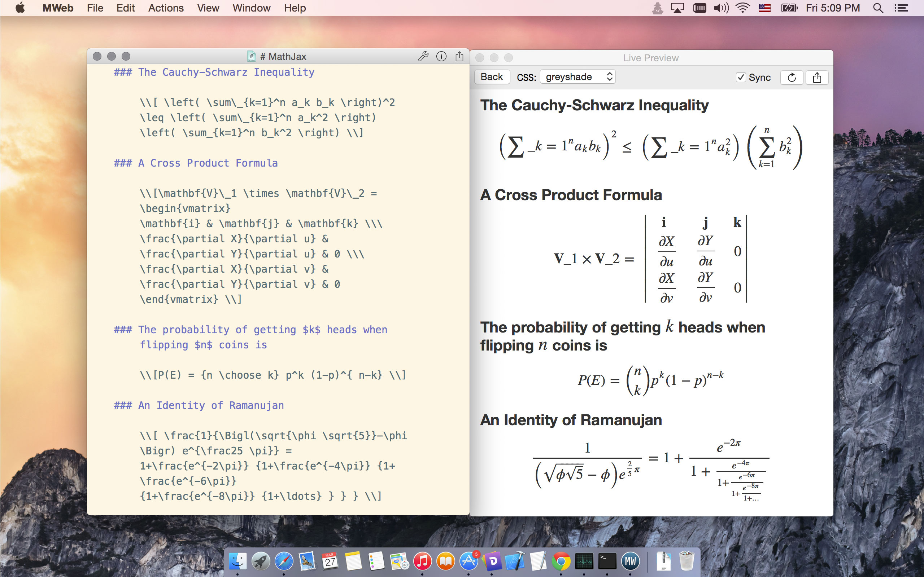
Task: Refresh the Live Preview
Action: pyautogui.click(x=792, y=78)
